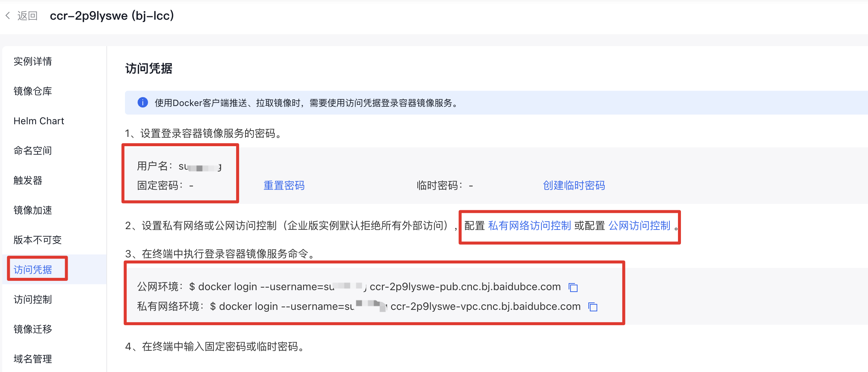868x372 pixels.
Task: Select Helm Chart in the sidebar
Action: click(39, 121)
